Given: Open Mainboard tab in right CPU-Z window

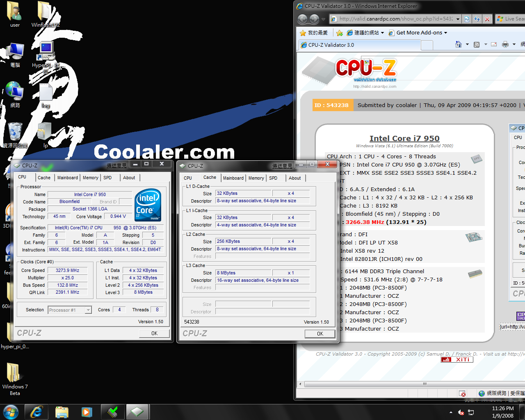Looking at the screenshot, I should [x=233, y=178].
